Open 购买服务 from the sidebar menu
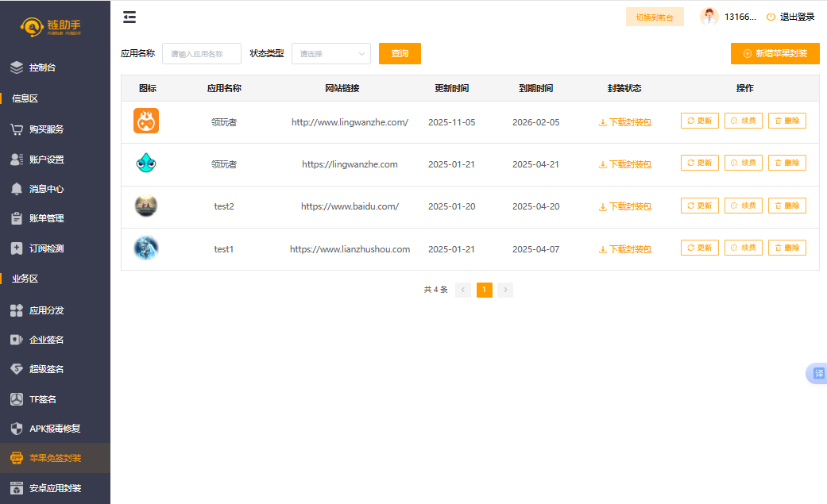Viewport: 827px width, 504px height. (x=46, y=129)
